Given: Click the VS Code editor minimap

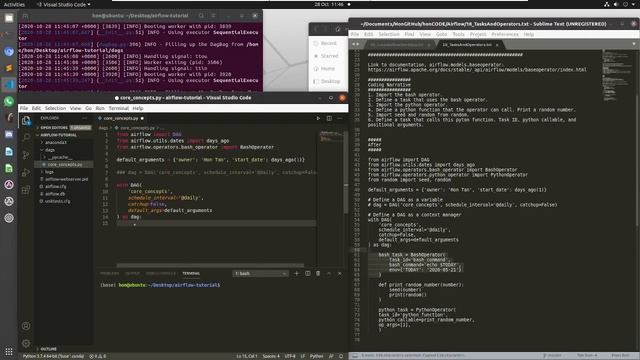Looking at the screenshot, I should click(x=331, y=137).
